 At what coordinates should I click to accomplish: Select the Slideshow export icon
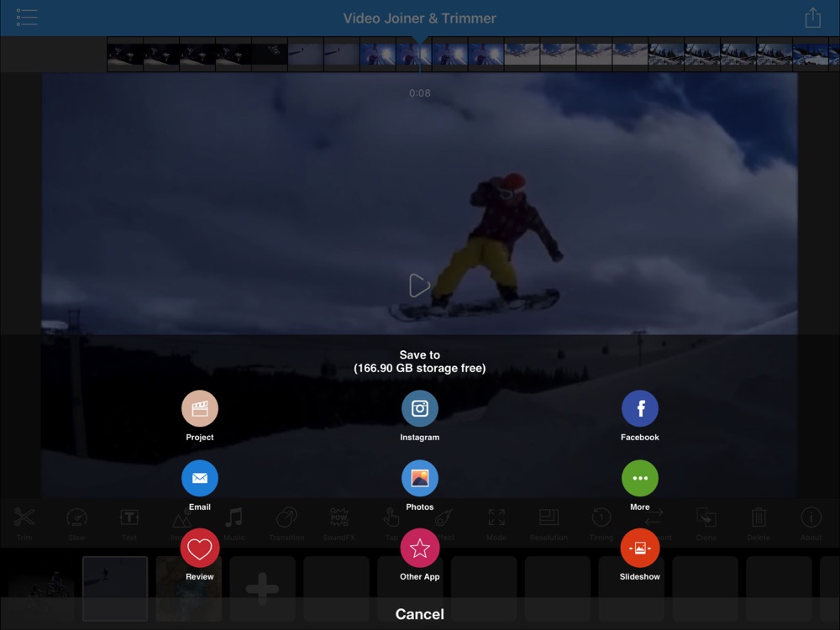tap(639, 548)
